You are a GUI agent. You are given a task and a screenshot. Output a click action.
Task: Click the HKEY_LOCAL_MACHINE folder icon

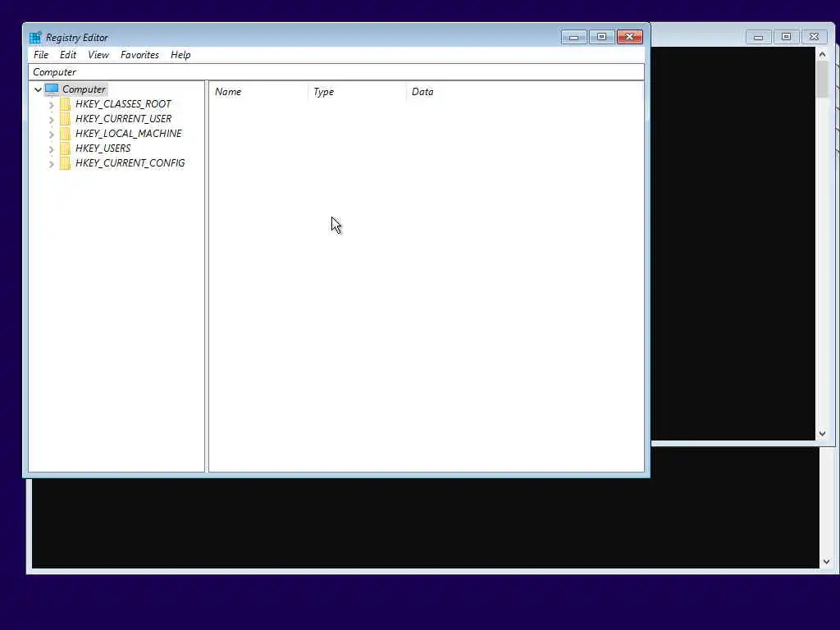[x=65, y=134]
